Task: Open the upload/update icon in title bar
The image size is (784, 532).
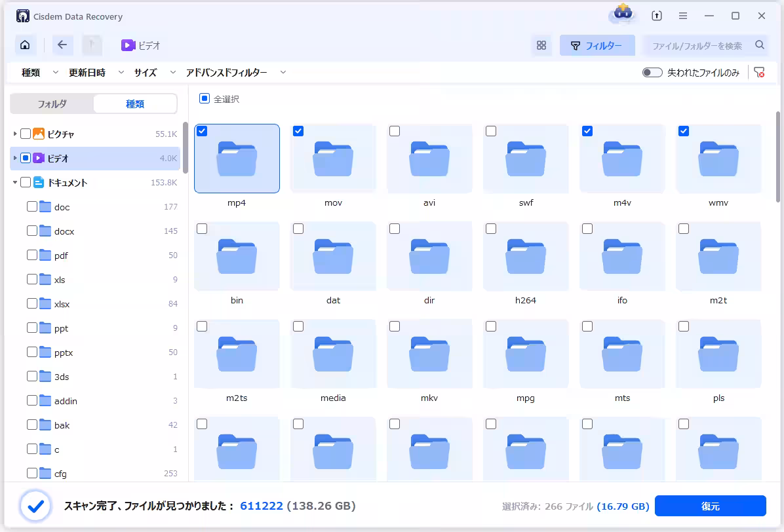Action: (x=657, y=16)
